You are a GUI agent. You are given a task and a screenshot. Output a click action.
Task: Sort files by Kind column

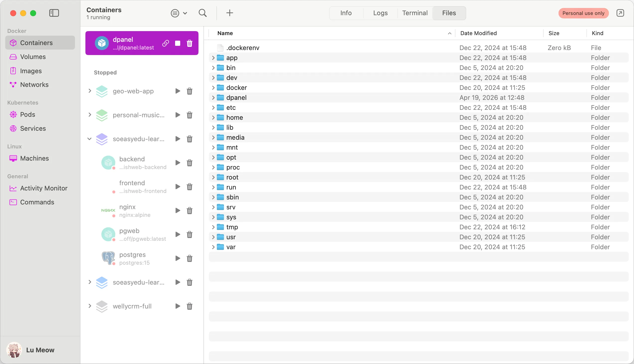pyautogui.click(x=610, y=33)
